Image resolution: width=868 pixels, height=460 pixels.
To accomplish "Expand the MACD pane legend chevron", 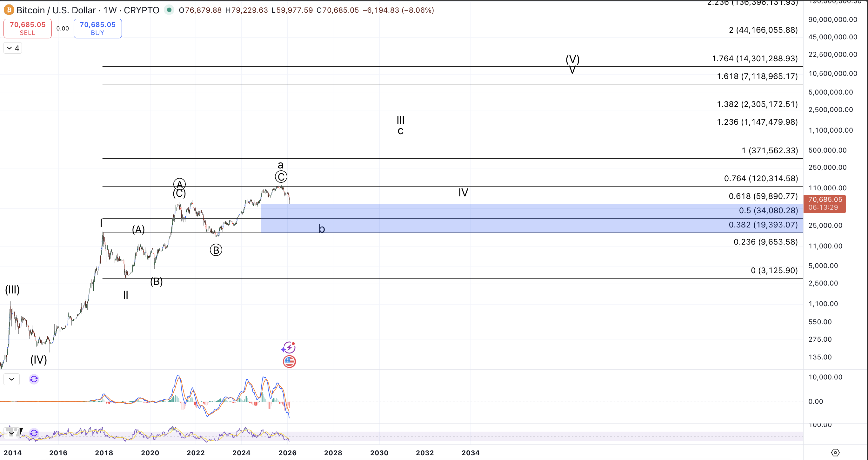I will pos(11,379).
